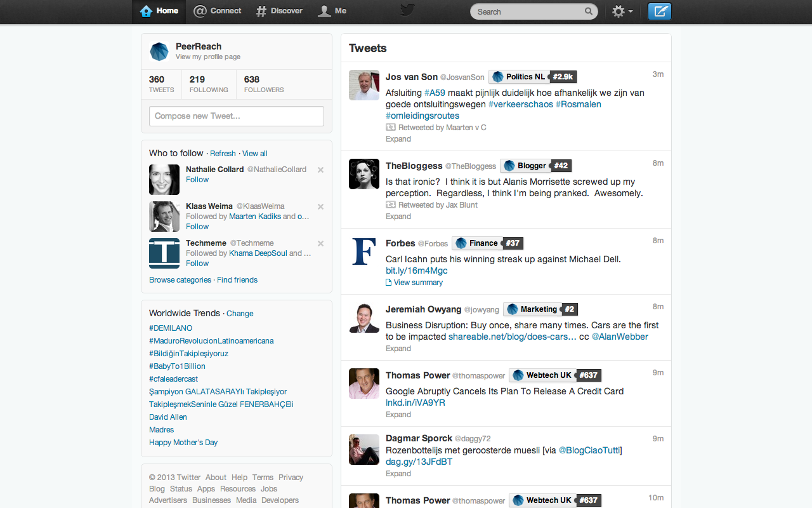Click the Politics NL PeerReach badge icon
812x508 pixels.
(x=498, y=77)
